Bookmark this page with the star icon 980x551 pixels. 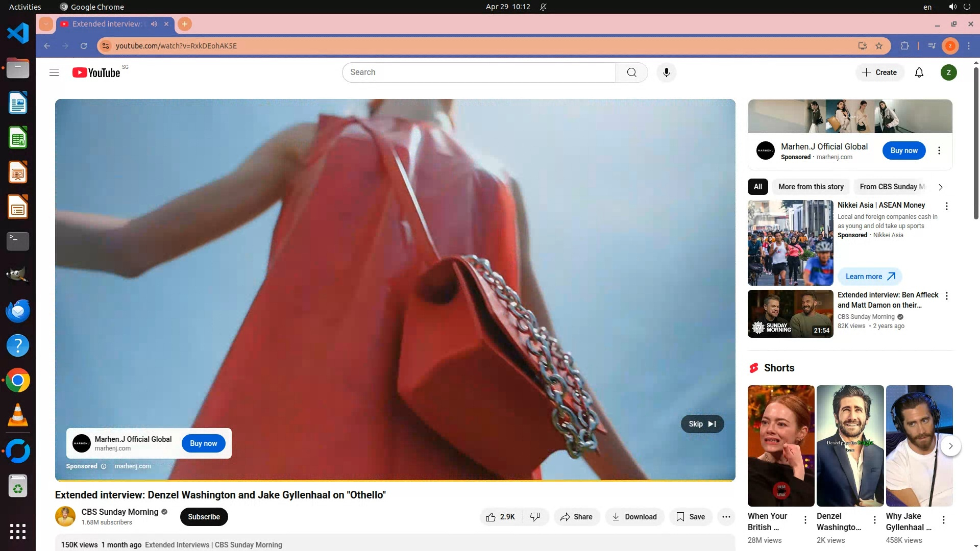point(879,46)
